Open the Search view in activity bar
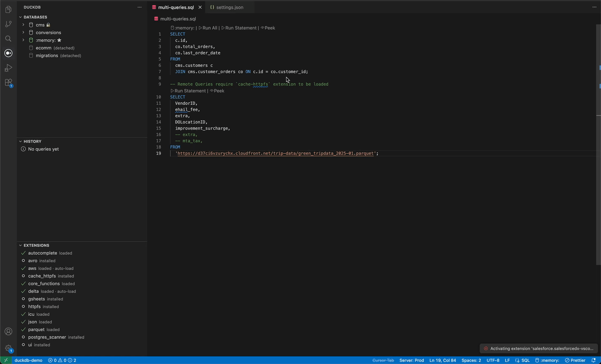Image resolution: width=601 pixels, height=364 pixels. coord(8,39)
